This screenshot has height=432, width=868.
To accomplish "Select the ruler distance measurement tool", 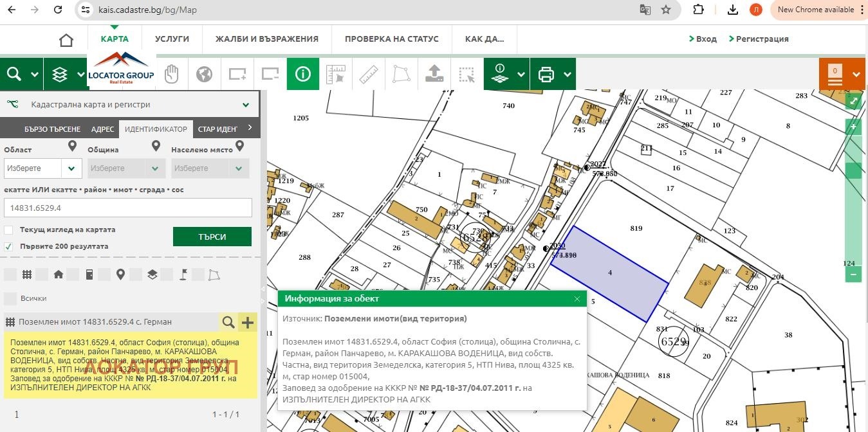I will (x=368, y=75).
